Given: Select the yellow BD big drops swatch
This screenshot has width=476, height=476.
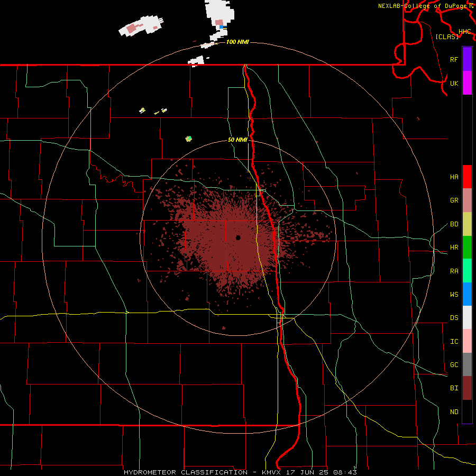Looking at the screenshot, I should click(x=467, y=224).
